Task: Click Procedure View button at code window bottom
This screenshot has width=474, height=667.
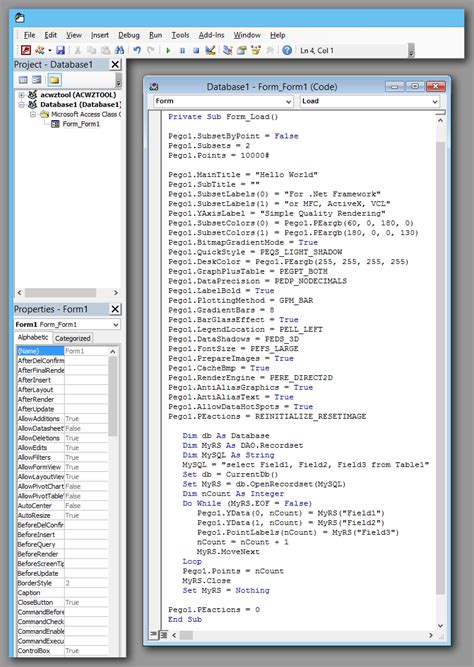Action: coord(154,635)
